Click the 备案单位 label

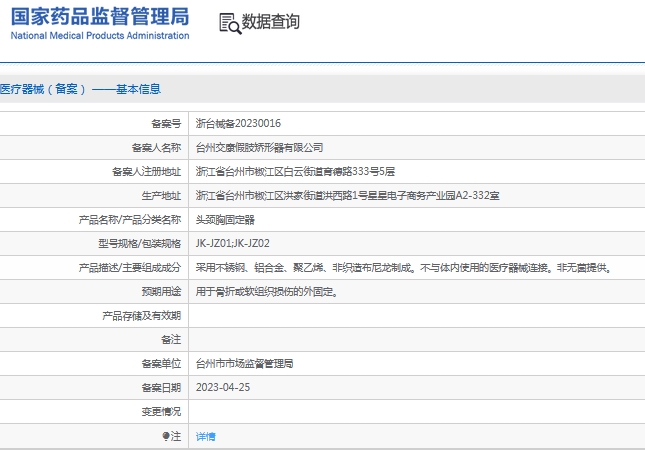point(161,363)
